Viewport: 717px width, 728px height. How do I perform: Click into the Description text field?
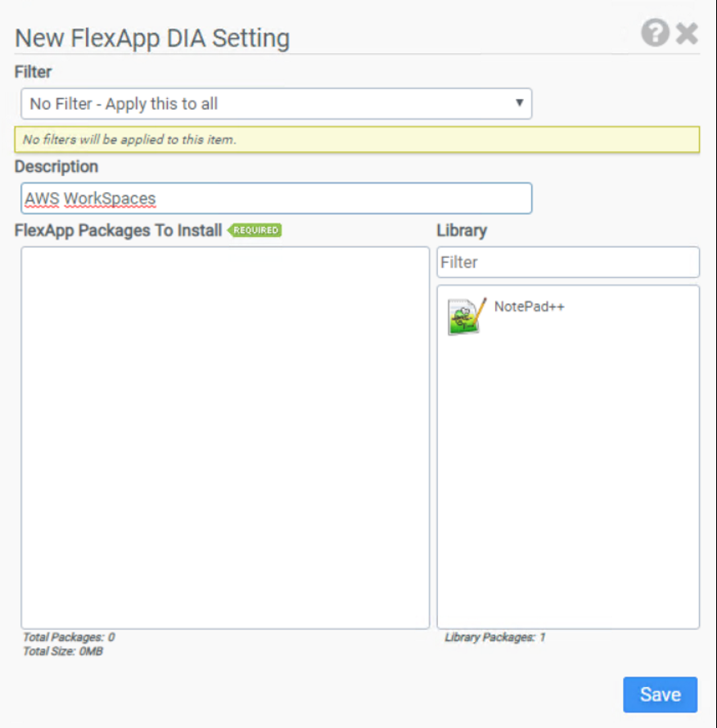[276, 198]
